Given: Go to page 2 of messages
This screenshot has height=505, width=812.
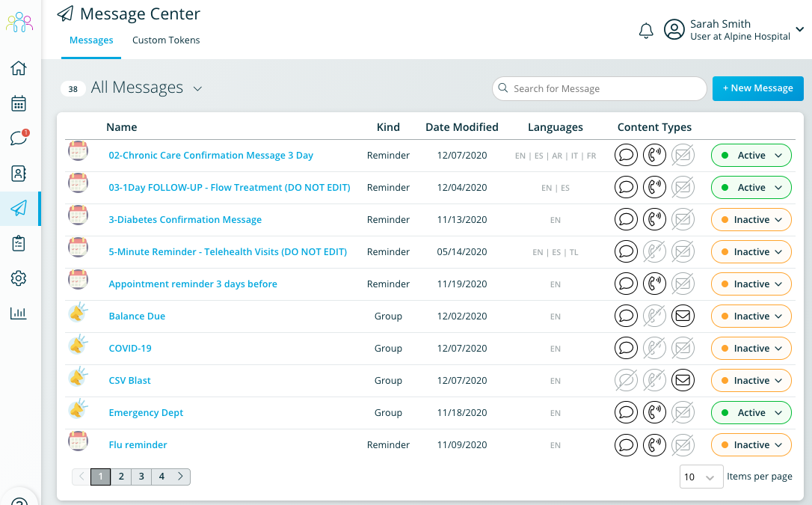Looking at the screenshot, I should point(121,477).
